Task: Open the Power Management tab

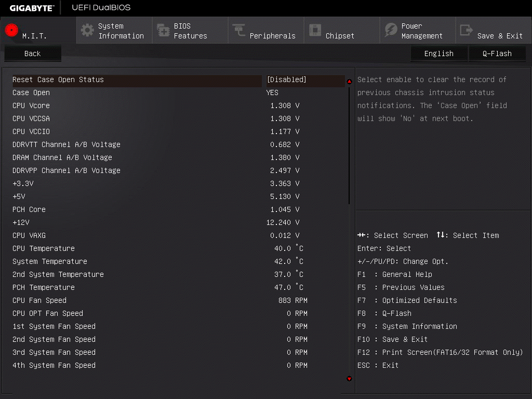Action: click(x=418, y=31)
